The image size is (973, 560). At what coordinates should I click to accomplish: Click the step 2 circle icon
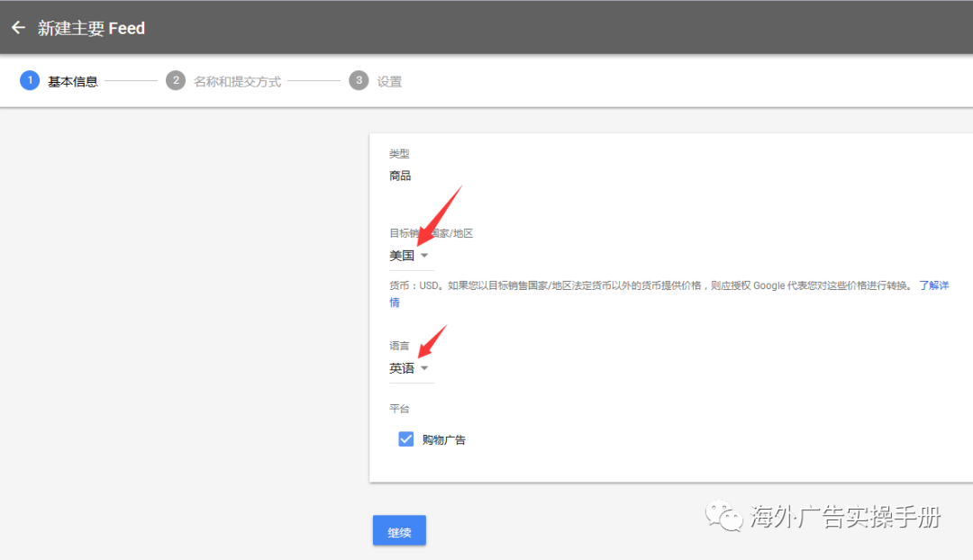(175, 81)
